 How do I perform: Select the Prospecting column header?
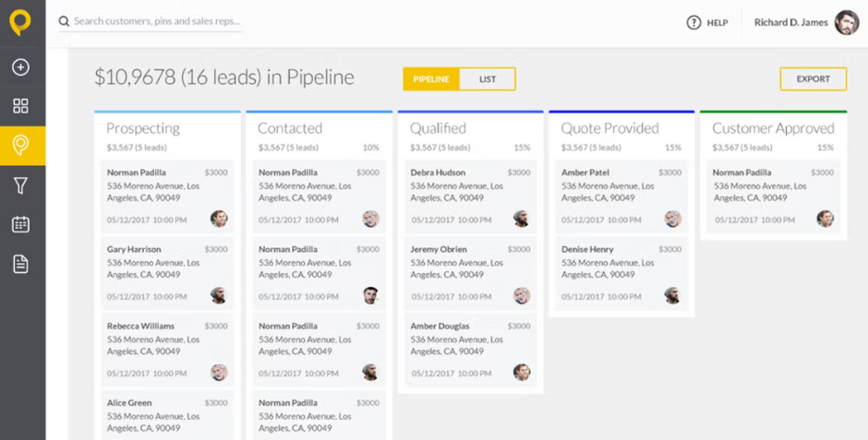pos(143,128)
